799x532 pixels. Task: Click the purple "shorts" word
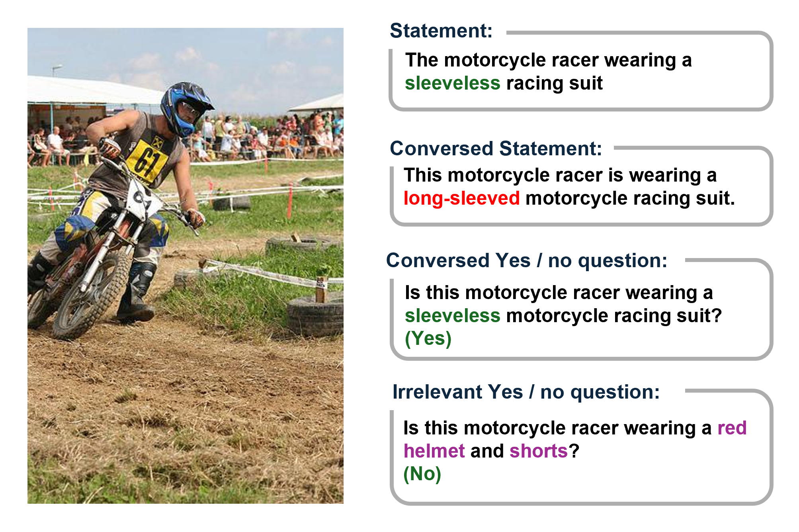(x=538, y=451)
